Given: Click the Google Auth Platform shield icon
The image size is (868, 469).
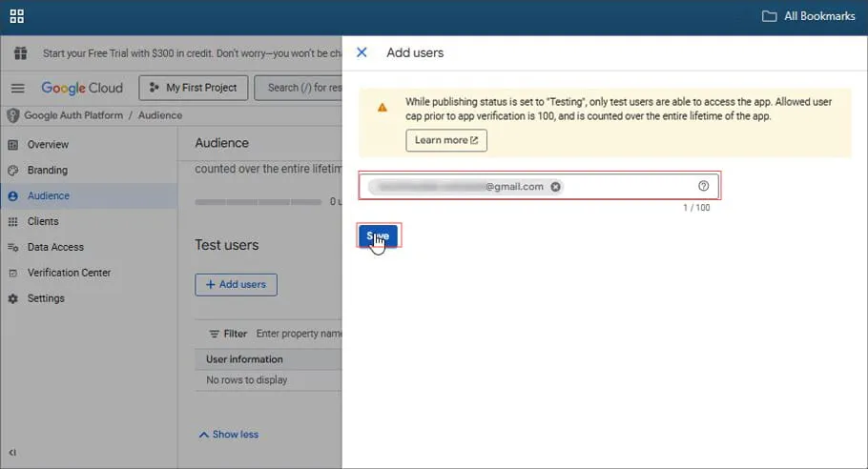Looking at the screenshot, I should point(12,115).
